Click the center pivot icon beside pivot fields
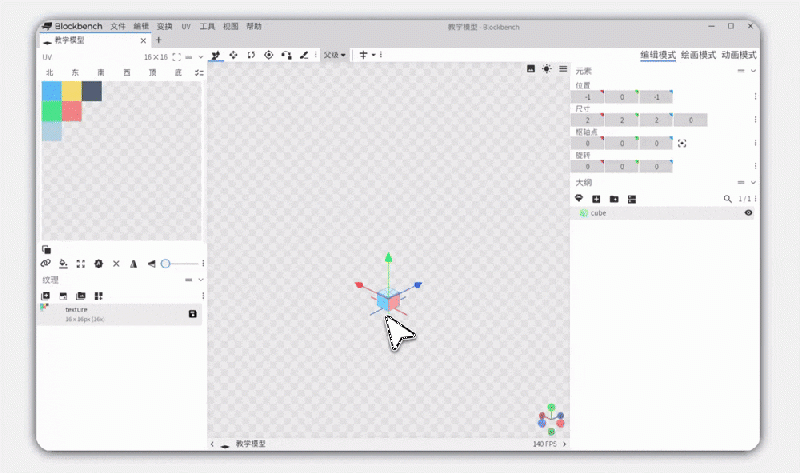The height and width of the screenshot is (473, 800). (x=682, y=143)
